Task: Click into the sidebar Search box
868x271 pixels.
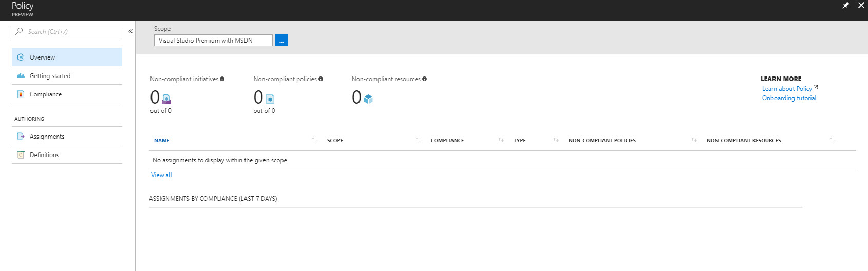Action: 67,31
